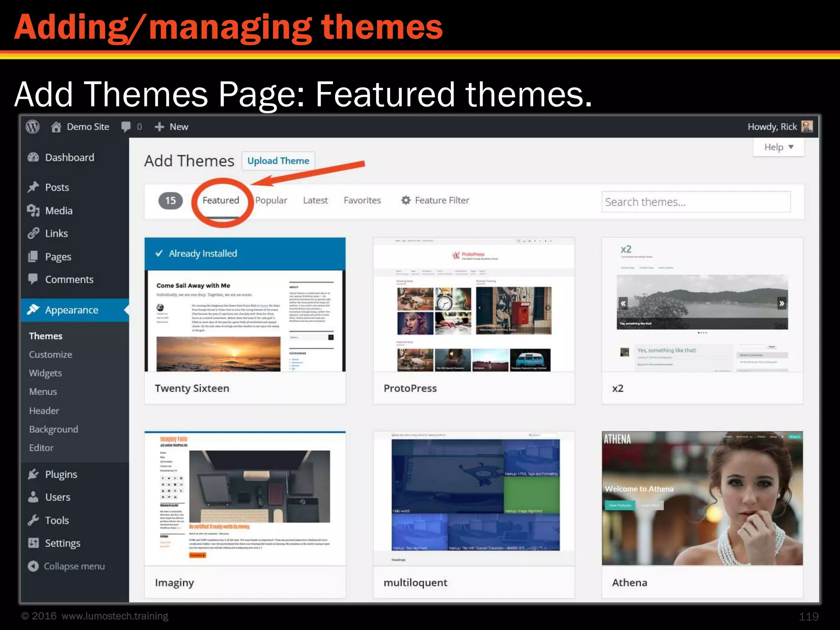Select Menus in Appearance submenu
The image size is (840, 630).
[x=43, y=392]
